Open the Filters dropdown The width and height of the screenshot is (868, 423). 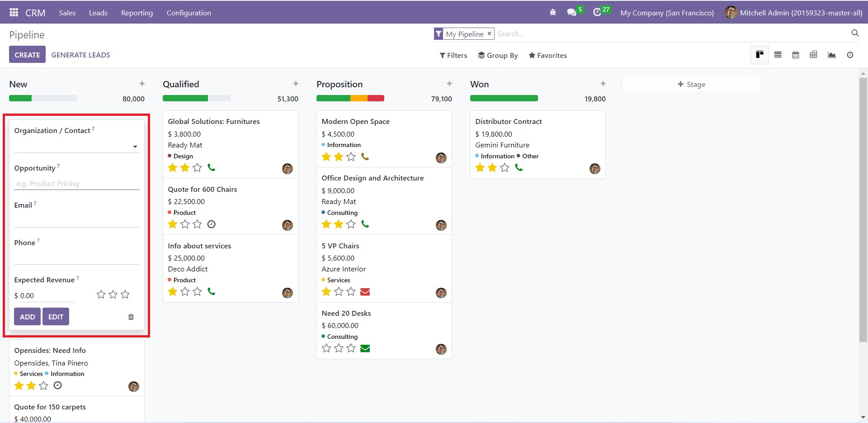pyautogui.click(x=453, y=55)
